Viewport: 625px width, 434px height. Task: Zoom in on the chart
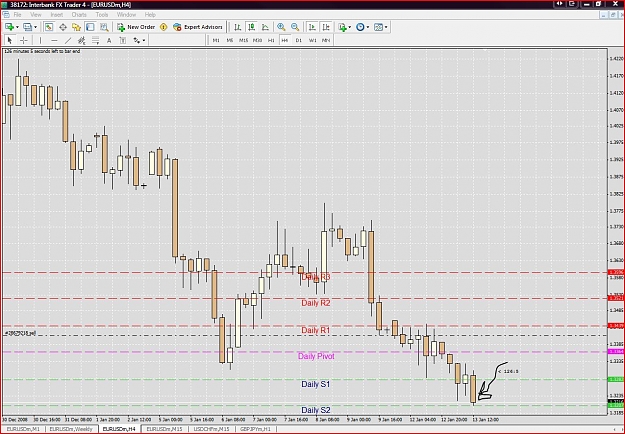(x=281, y=27)
